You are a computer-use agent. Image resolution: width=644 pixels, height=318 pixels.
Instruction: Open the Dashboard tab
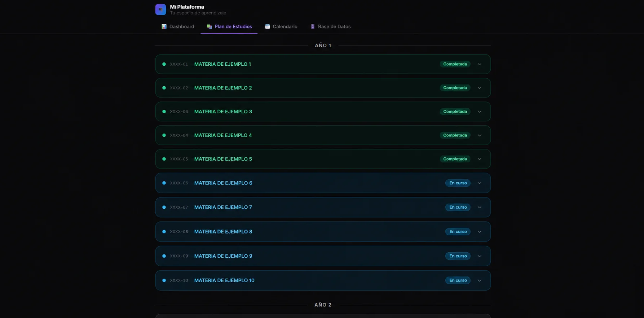[178, 26]
